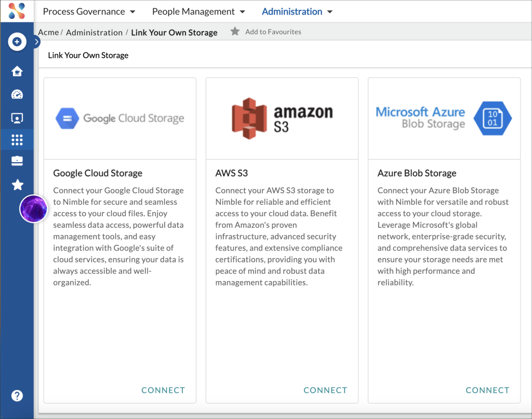Click the purple orb assistant avatar
The width and height of the screenshot is (532, 419).
(x=33, y=208)
